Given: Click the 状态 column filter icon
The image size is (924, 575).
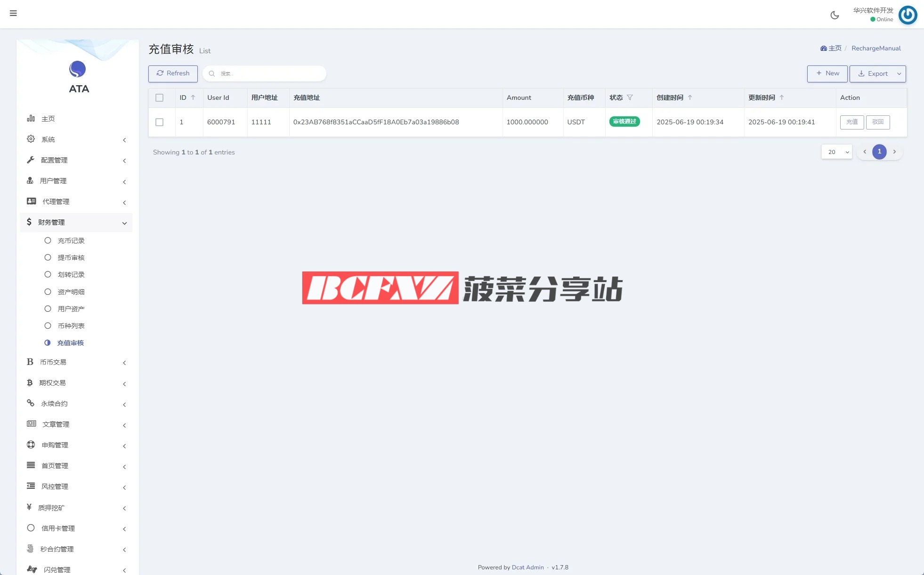Looking at the screenshot, I should [630, 97].
